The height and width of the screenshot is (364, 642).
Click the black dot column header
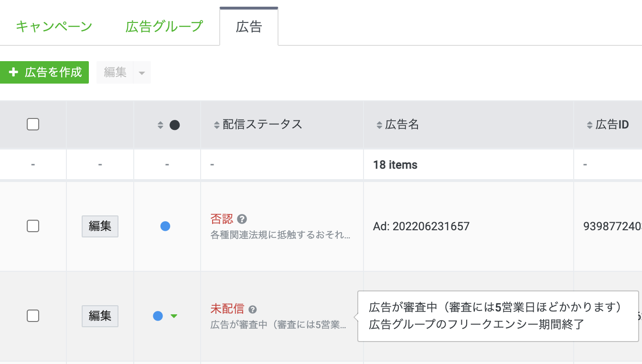point(175,125)
